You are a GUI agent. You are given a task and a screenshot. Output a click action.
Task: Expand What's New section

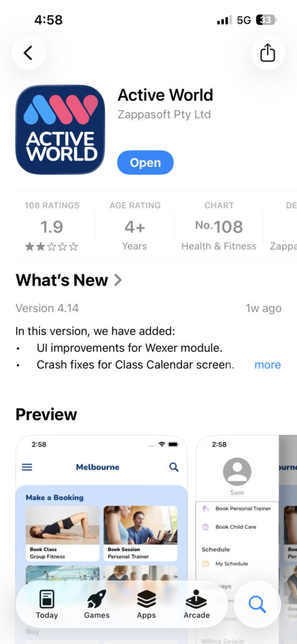click(x=69, y=280)
